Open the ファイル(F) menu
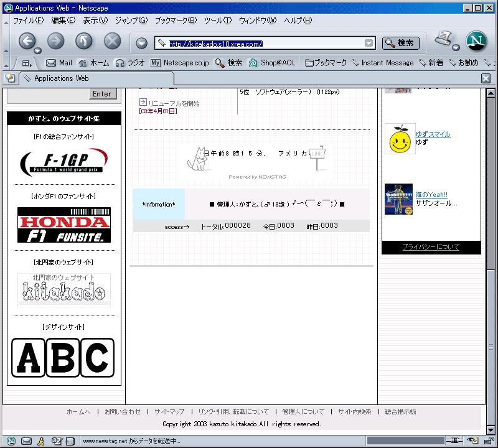498x448 pixels. click(28, 21)
